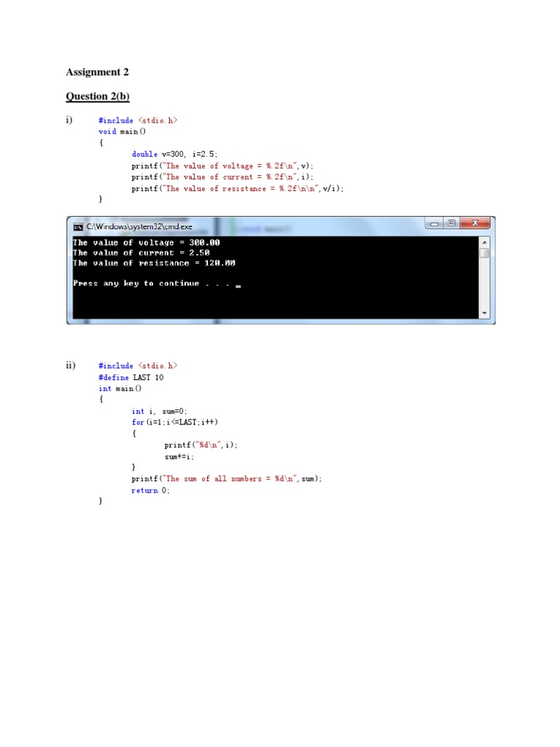Click the 'sum+=i;' code line
Screen dimensions: 560x747
pyautogui.click(x=179, y=457)
